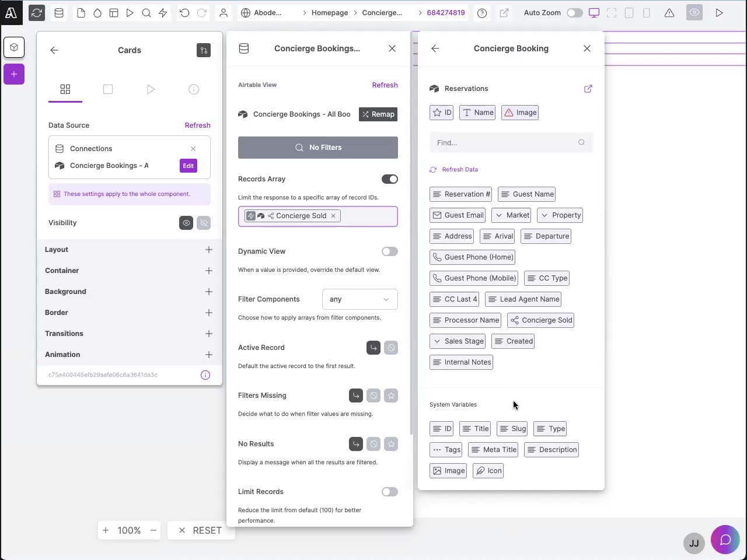Toggle the Records Array switch off
This screenshot has height=560, width=747.
390,179
